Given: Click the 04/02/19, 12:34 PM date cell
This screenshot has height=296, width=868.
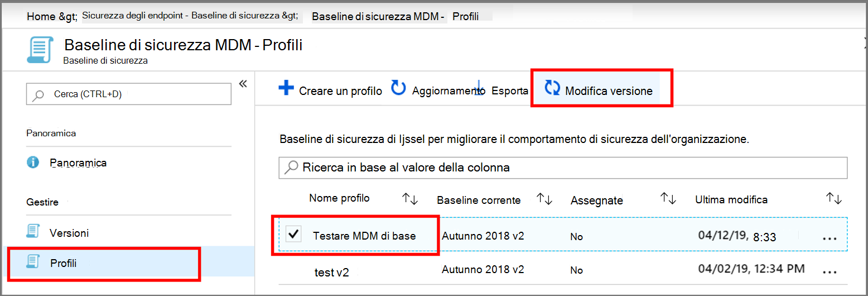Looking at the screenshot, I should [x=751, y=269].
